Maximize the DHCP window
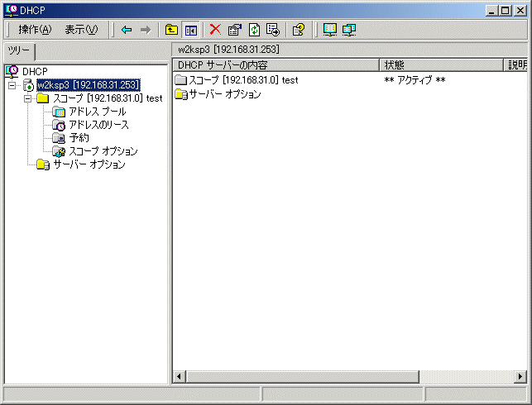This screenshot has height=405, width=532. (x=505, y=11)
